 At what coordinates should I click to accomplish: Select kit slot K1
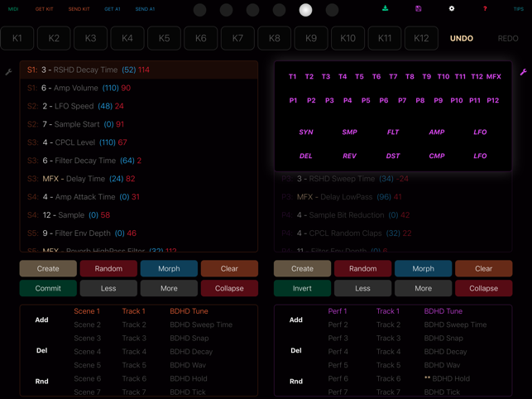pyautogui.click(x=17, y=38)
